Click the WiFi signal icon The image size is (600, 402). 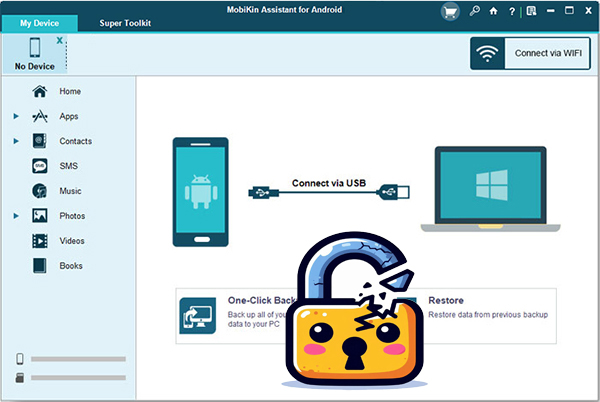click(x=487, y=54)
